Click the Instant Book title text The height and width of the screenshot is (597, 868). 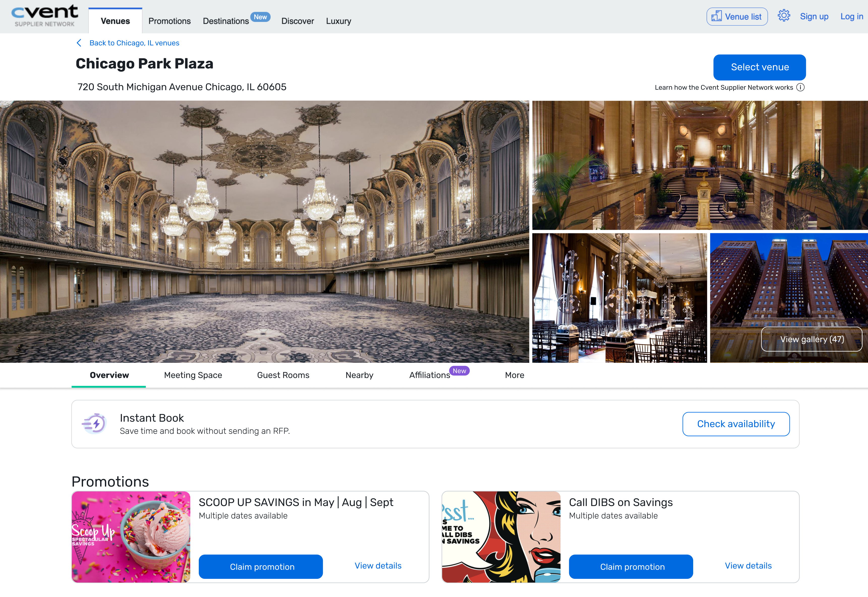[x=152, y=418]
